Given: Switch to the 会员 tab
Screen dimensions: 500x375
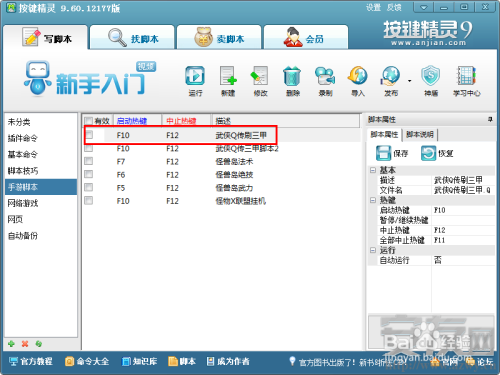Looking at the screenshot, I should pos(306,37).
